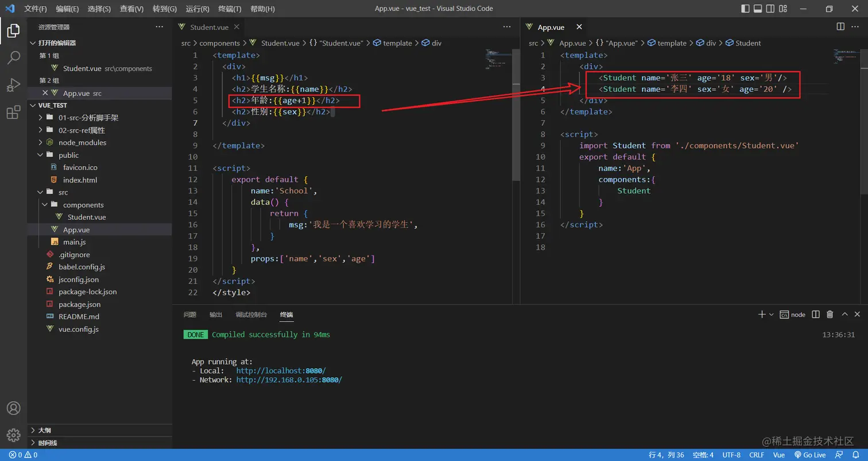Click the Student.vue editor vertical scrollbar
The image size is (868, 461).
pyautogui.click(x=516, y=115)
